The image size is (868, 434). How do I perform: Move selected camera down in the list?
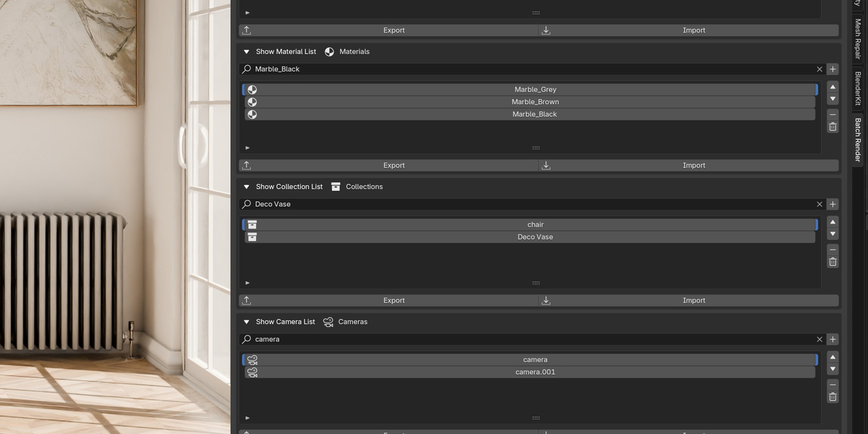833,369
